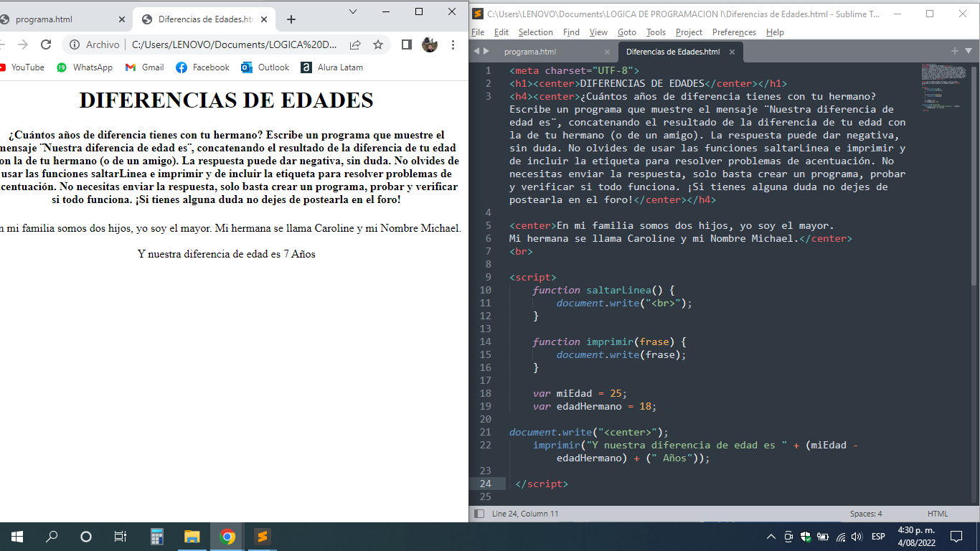
Task: Toggle Sublime sidebar via status bar icon
Action: [x=479, y=514]
